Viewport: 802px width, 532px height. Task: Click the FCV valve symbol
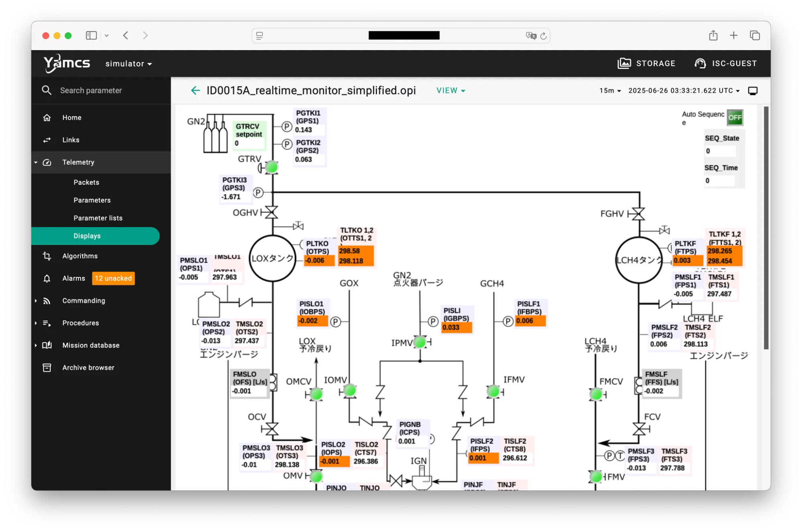(x=640, y=429)
